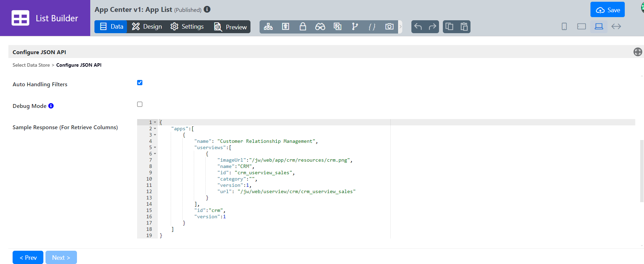Switch to mobile phone preview size
644x264 pixels.
click(x=564, y=27)
